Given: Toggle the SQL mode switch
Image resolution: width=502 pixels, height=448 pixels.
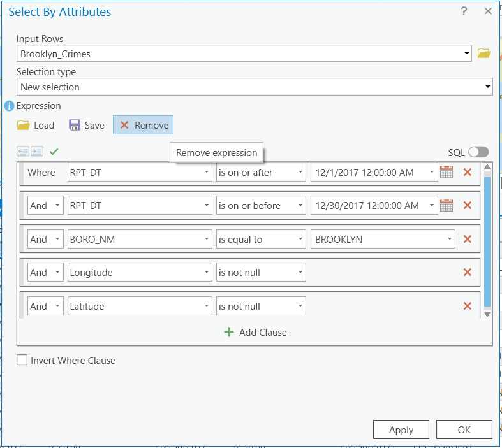Looking at the screenshot, I should pos(478,152).
